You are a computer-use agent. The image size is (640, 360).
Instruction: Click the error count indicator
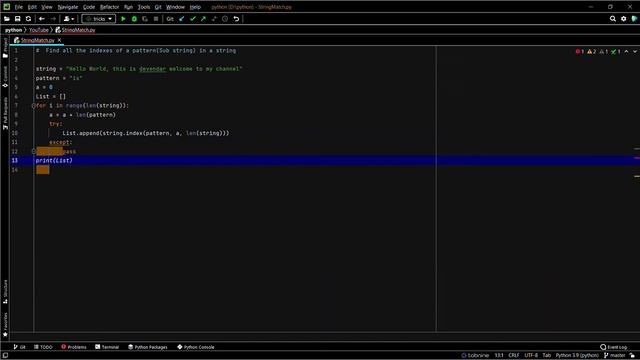pos(580,51)
